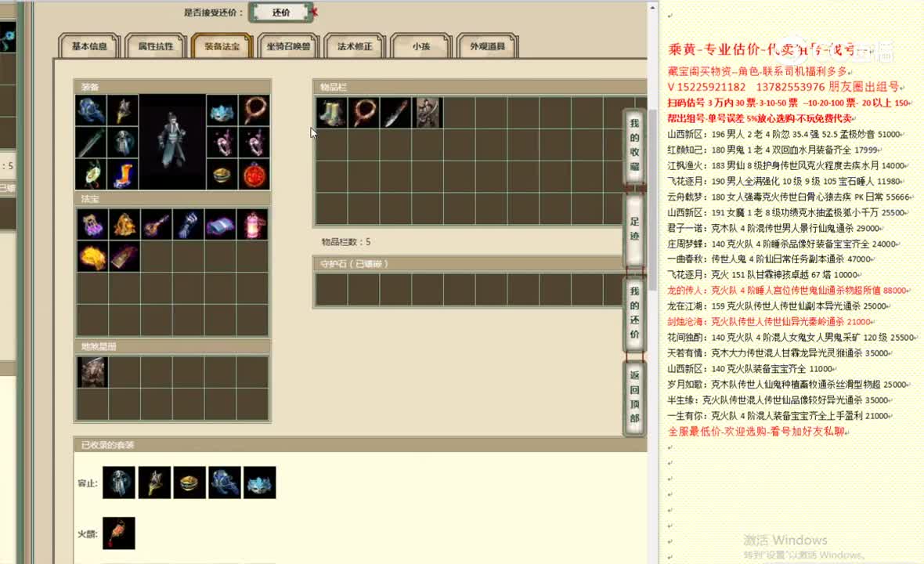Select brown scroll treasure in 法宝 second row
Viewport: 924px width, 564px height.
pyautogui.click(x=124, y=256)
